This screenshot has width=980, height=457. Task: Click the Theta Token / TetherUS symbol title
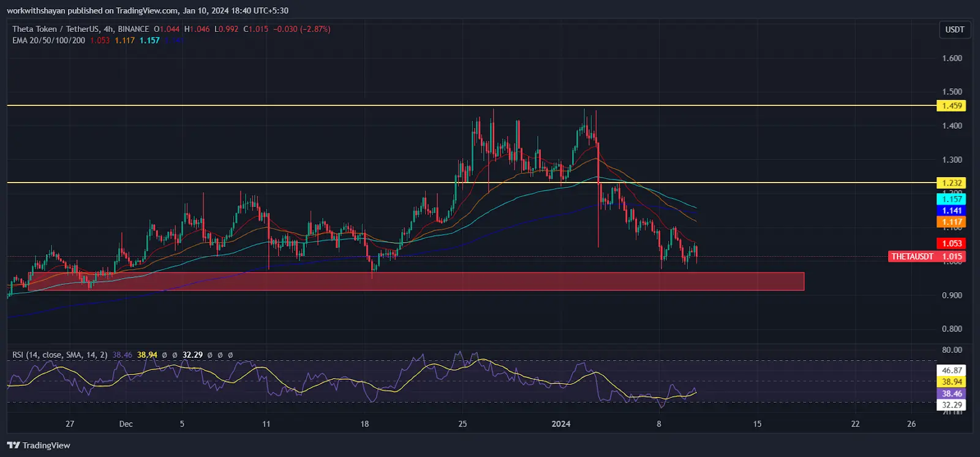click(x=80, y=29)
